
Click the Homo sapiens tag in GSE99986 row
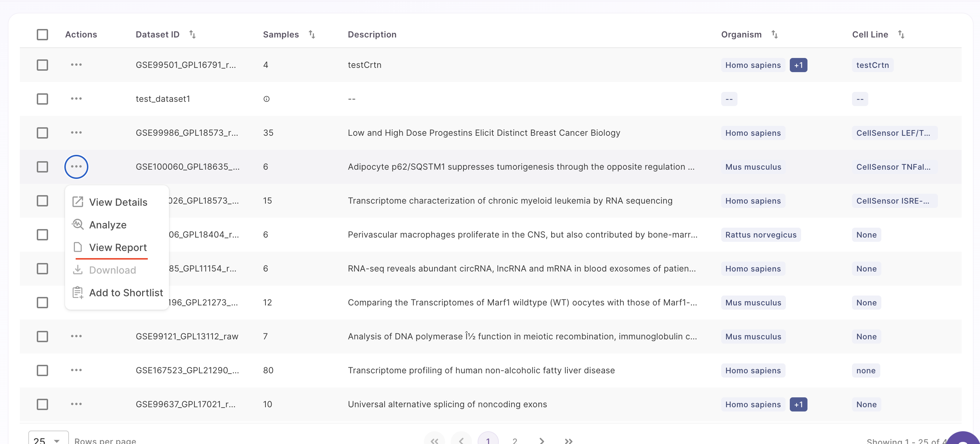click(x=753, y=133)
